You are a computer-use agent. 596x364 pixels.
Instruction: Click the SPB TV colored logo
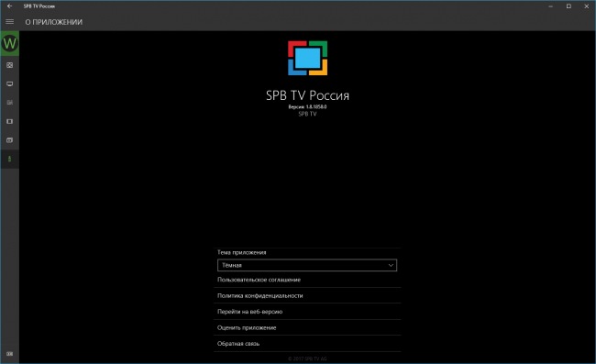[x=307, y=58]
